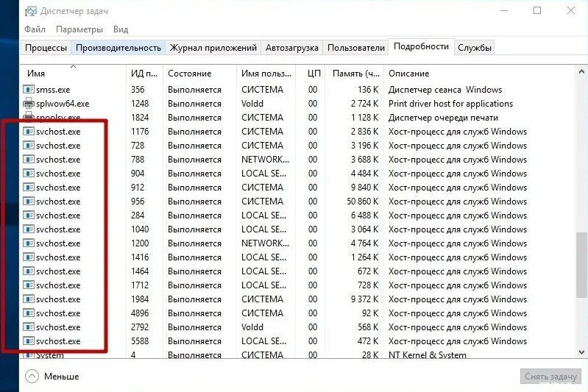The height and width of the screenshot is (392, 588).
Task: Click user name Voldd in splwow64.exe row
Action: point(252,104)
